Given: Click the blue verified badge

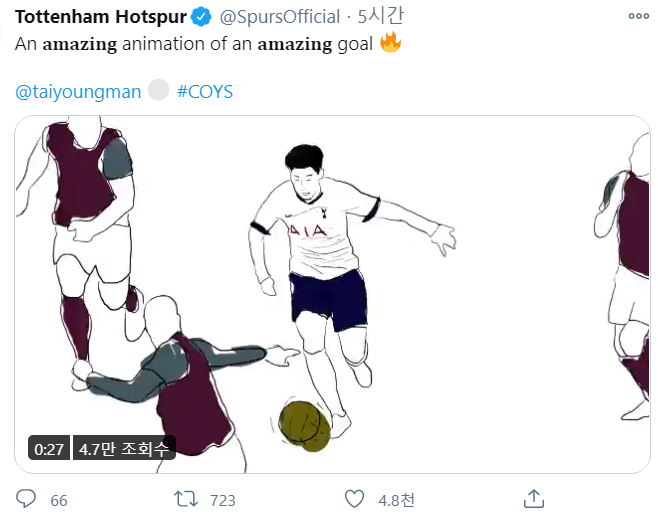Looking at the screenshot, I should pyautogui.click(x=201, y=17).
